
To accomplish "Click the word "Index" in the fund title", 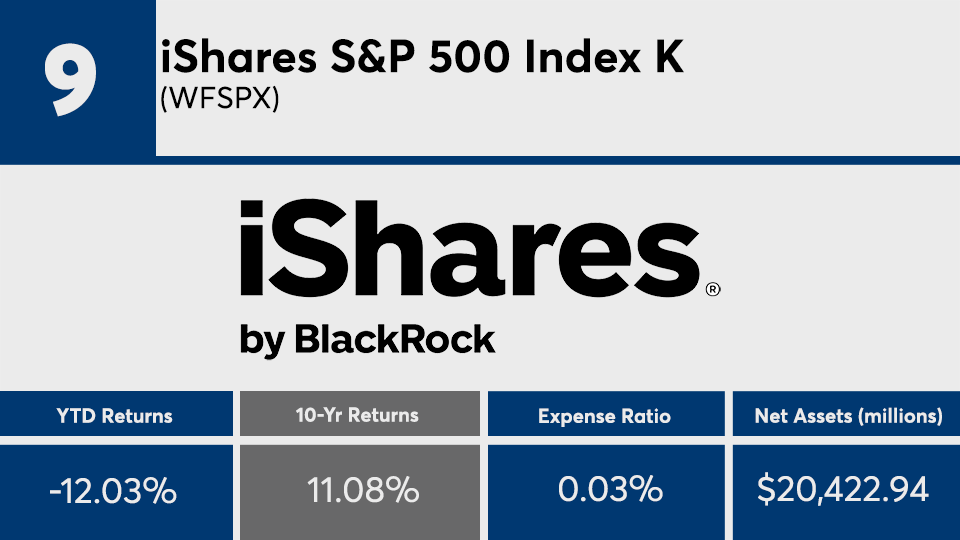I will click(x=578, y=59).
